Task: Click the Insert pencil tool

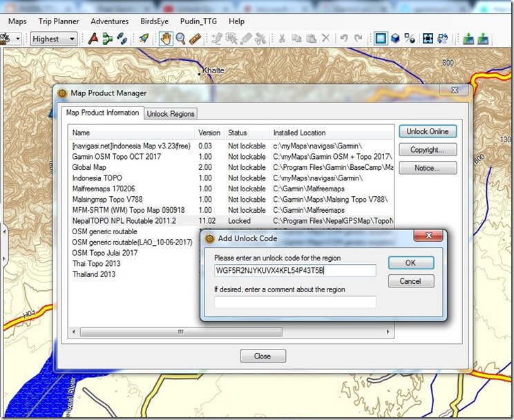Action: coord(217,39)
